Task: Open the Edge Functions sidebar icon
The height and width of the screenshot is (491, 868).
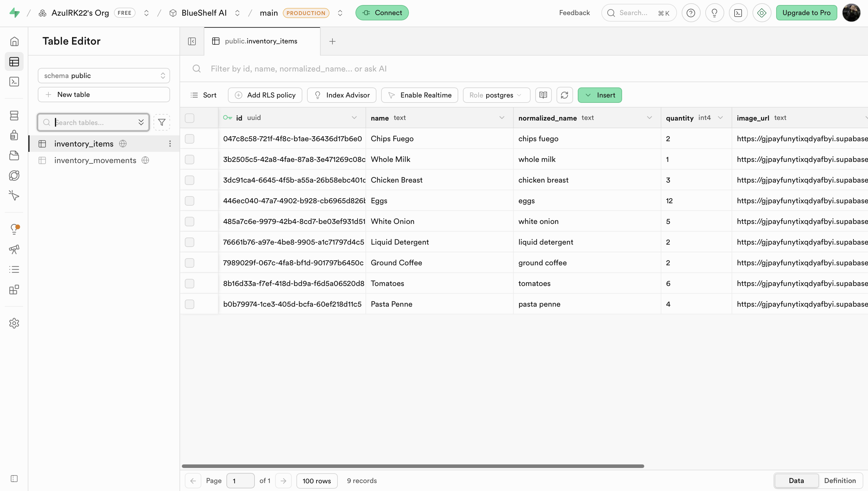Action: tap(14, 175)
